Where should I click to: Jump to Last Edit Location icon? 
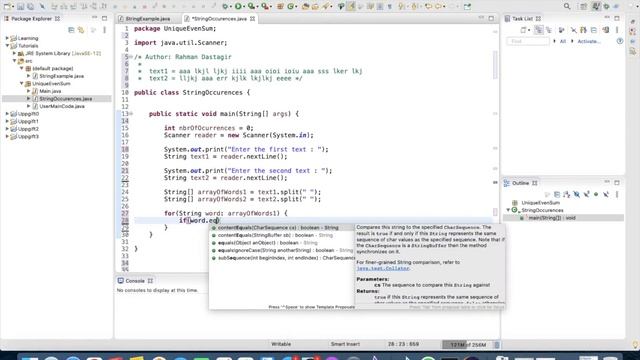[428, 6]
